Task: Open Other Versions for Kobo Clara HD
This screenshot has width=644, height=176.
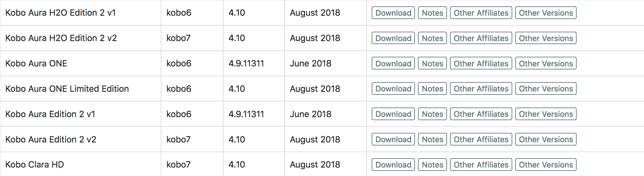Action: coord(546,165)
